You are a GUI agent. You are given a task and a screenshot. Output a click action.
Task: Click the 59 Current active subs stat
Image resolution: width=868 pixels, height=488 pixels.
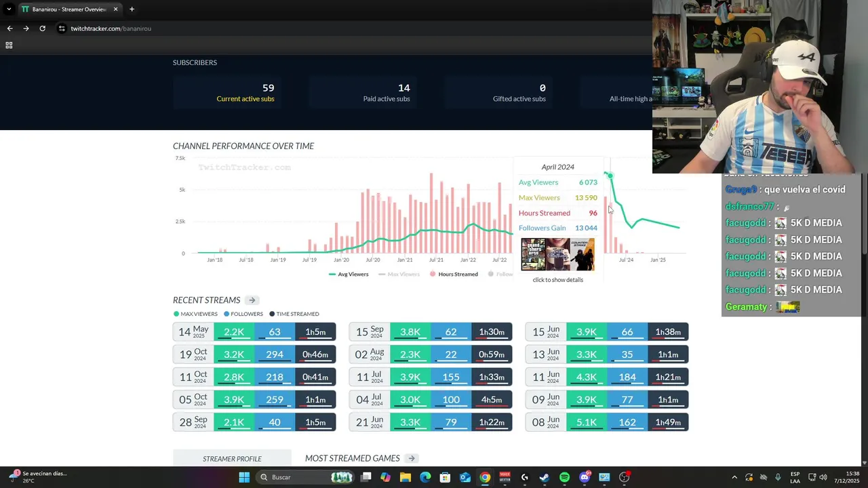click(x=227, y=93)
